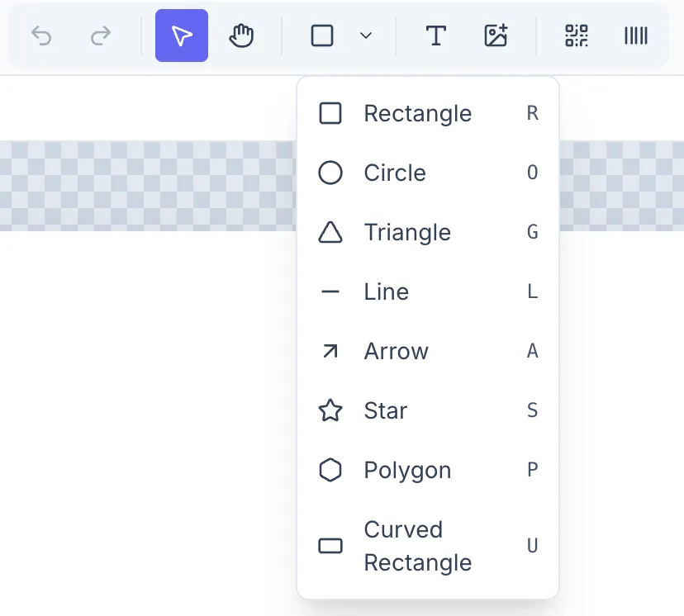
Task: Select Triangle in the shapes menu
Action: point(428,232)
